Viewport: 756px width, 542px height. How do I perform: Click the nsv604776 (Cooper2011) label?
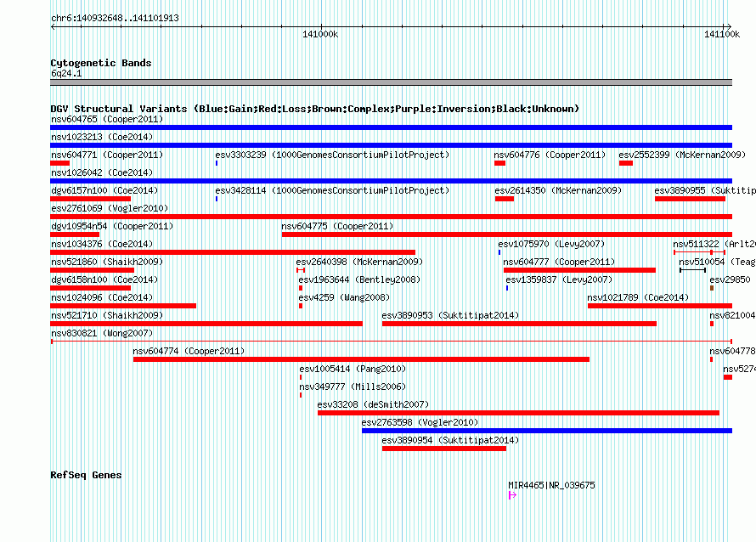pos(550,155)
